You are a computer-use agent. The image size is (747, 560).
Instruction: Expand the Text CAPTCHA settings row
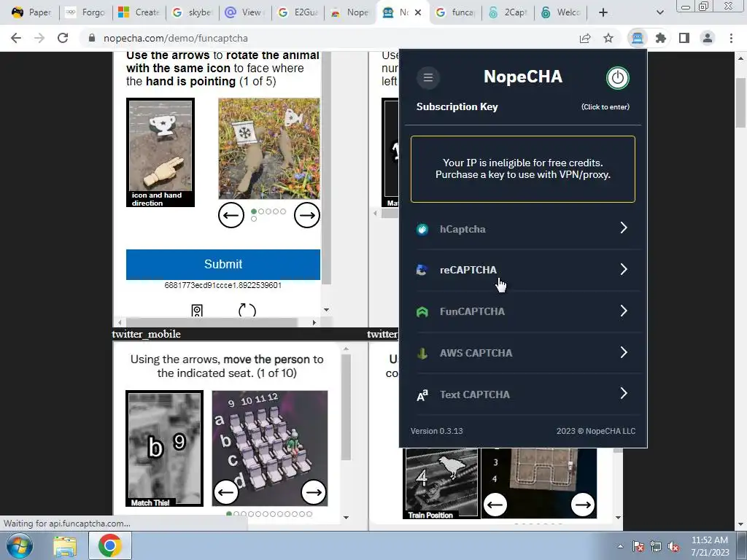click(522, 394)
